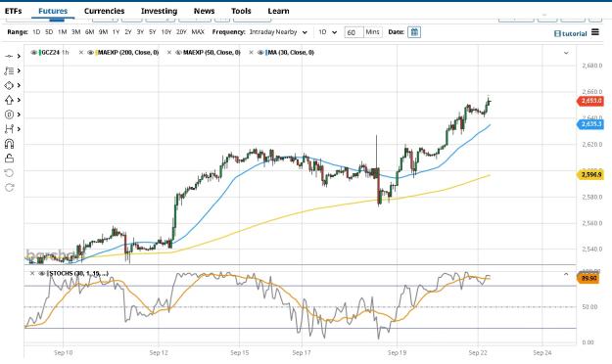The width and height of the screenshot is (612, 364).
Task: Expand the measure tool options chevron
Action: pyautogui.click(x=19, y=129)
